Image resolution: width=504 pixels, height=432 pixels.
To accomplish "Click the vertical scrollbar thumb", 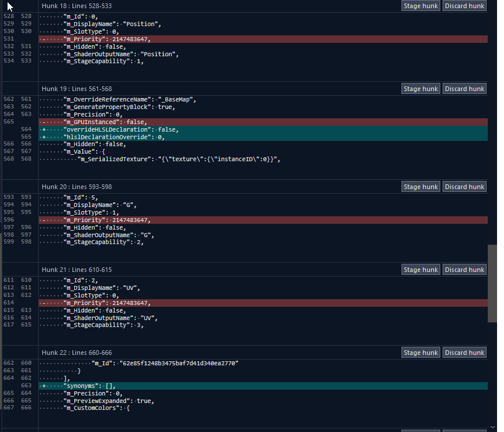I will point(492,283).
